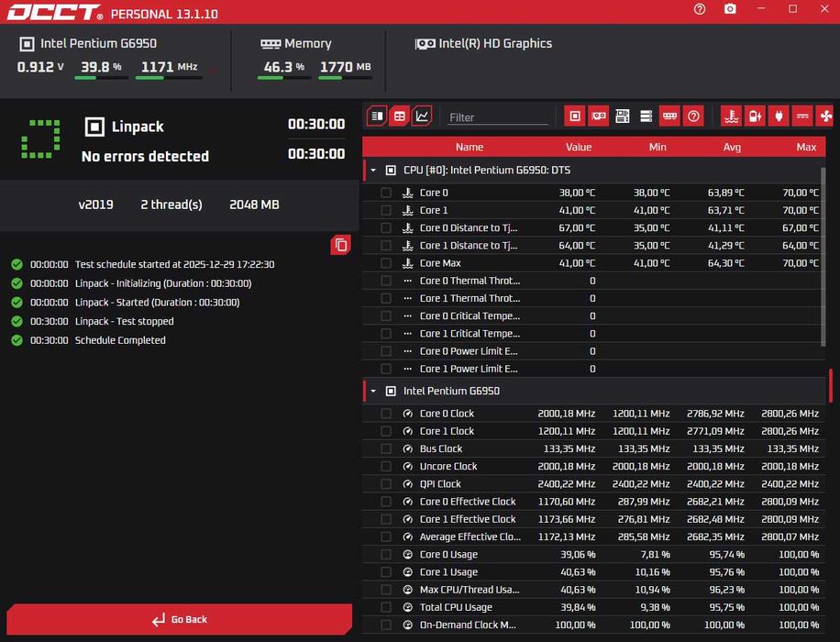Click into the Filter input field
840x642 pixels.
(498, 116)
